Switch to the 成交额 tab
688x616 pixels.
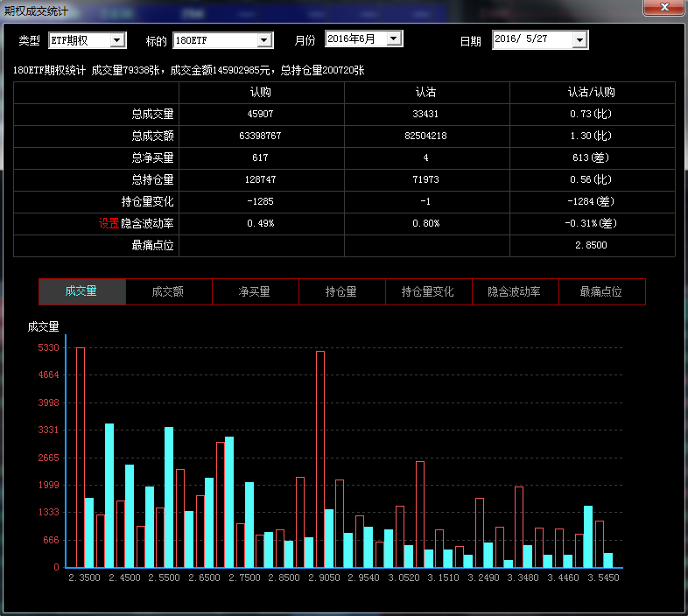[168, 291]
